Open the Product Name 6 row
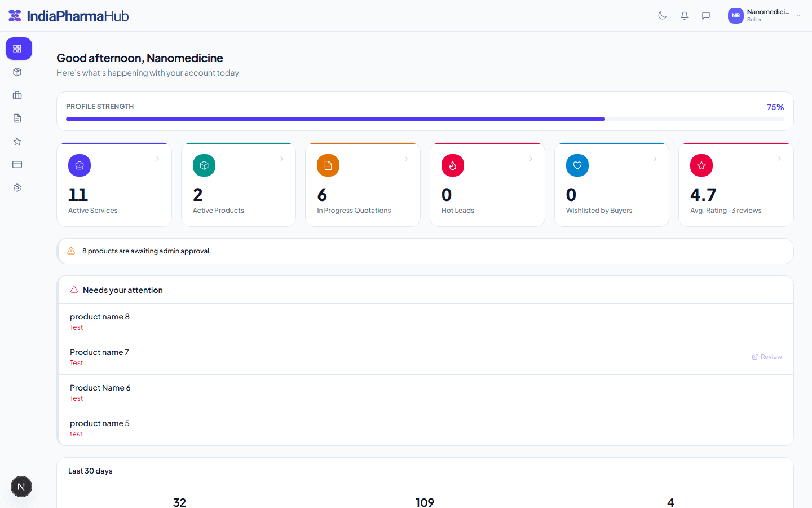 click(426, 392)
